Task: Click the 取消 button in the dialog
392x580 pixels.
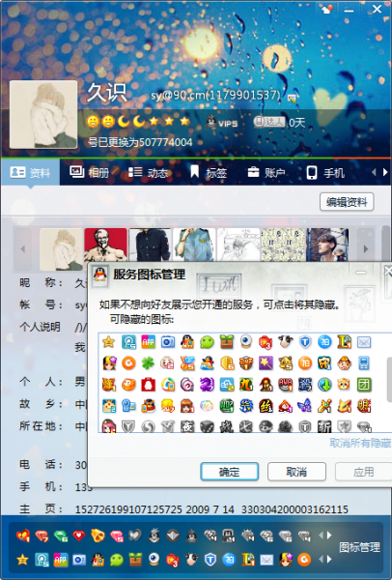Action: (296, 472)
